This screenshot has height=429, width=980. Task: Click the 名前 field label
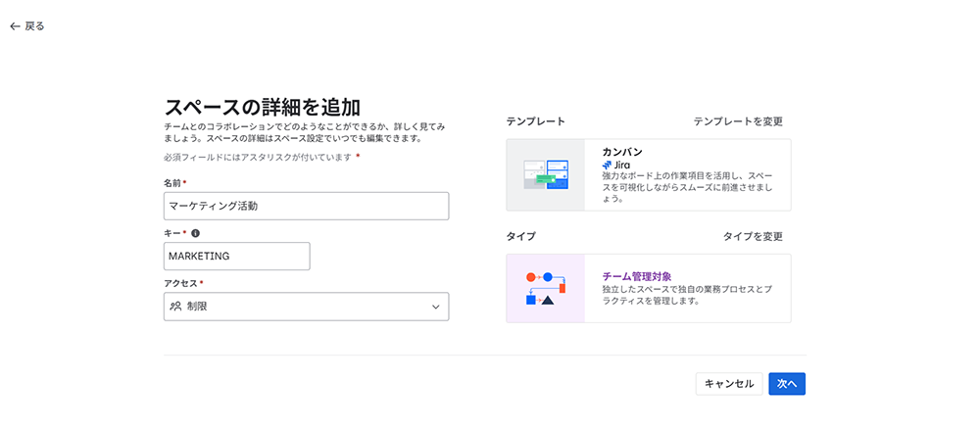[172, 183]
